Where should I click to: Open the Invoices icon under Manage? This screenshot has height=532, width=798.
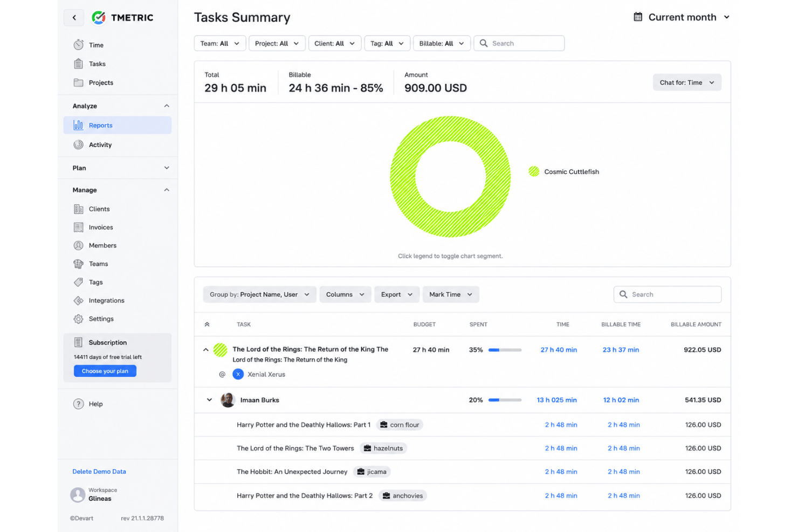tap(79, 227)
